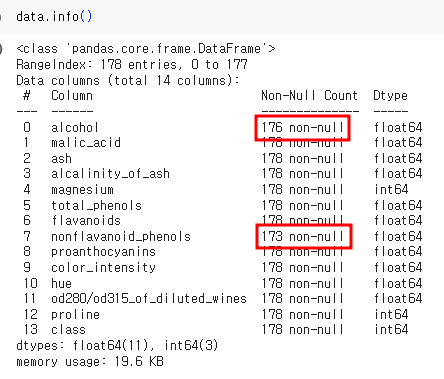This screenshot has height=379, width=444.
Task: Click the "Non-Null Count" header text
Action: (309, 96)
